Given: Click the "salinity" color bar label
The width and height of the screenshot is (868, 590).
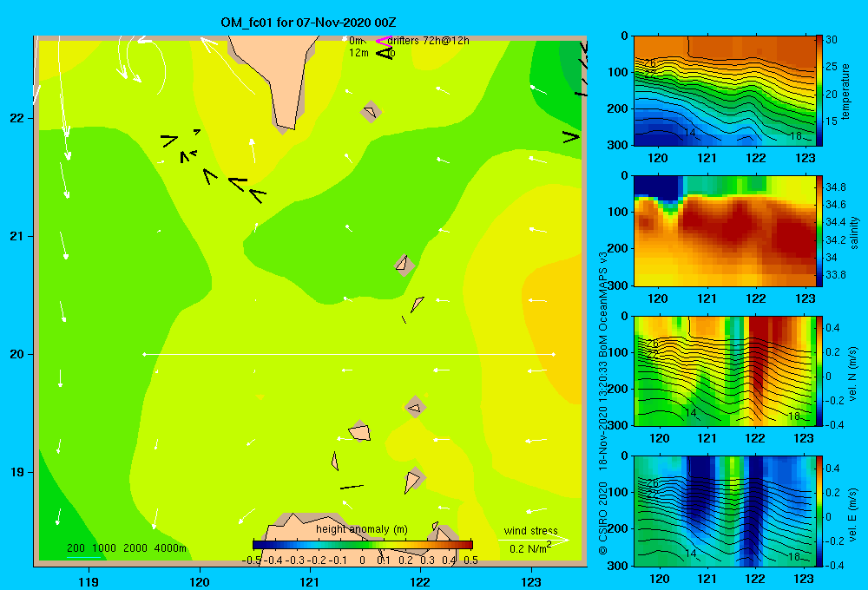Looking at the screenshot, I should coord(854,233).
